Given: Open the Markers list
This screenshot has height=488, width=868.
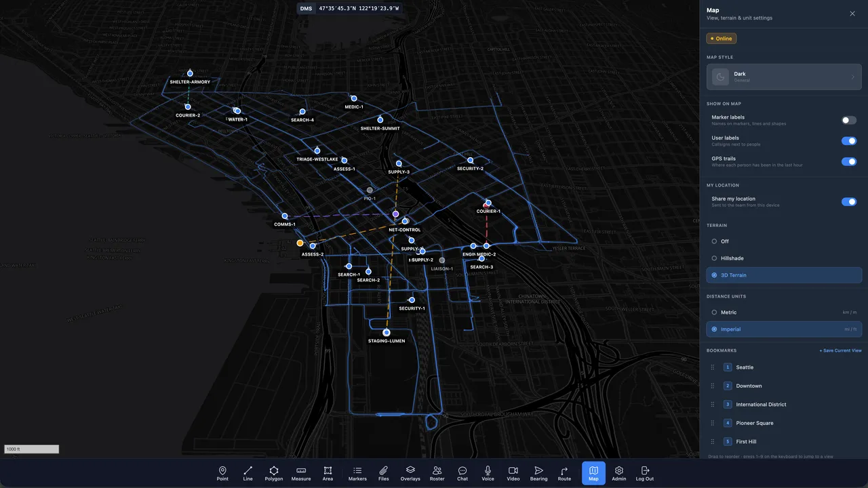Looking at the screenshot, I should 357,473.
